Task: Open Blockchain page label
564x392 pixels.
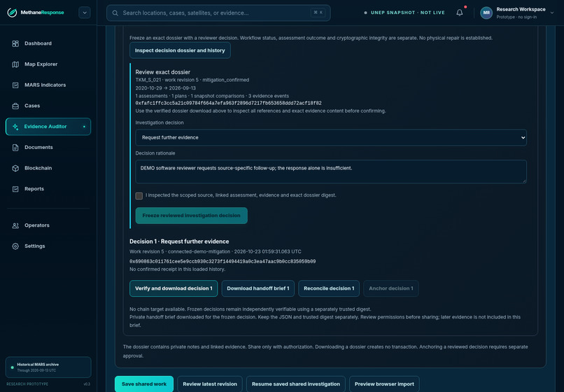Action: [x=38, y=168]
